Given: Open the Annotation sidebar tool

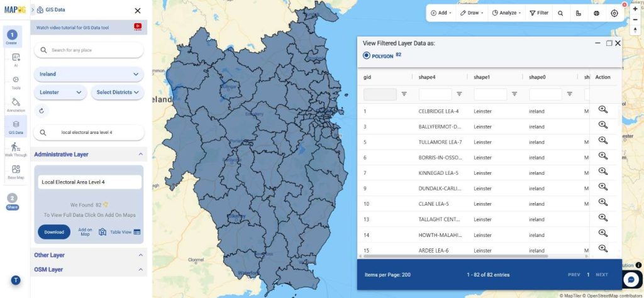Looking at the screenshot, I should pyautogui.click(x=16, y=104).
